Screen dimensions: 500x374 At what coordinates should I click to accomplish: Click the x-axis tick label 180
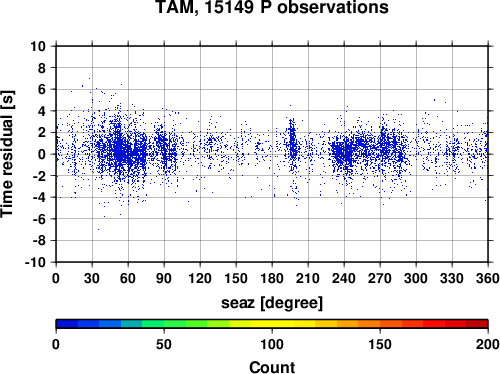coord(272,278)
